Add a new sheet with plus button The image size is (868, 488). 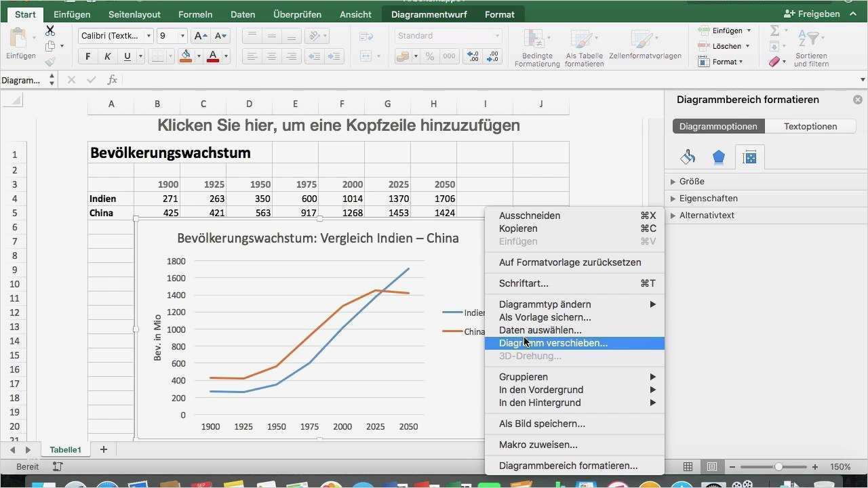click(x=104, y=449)
